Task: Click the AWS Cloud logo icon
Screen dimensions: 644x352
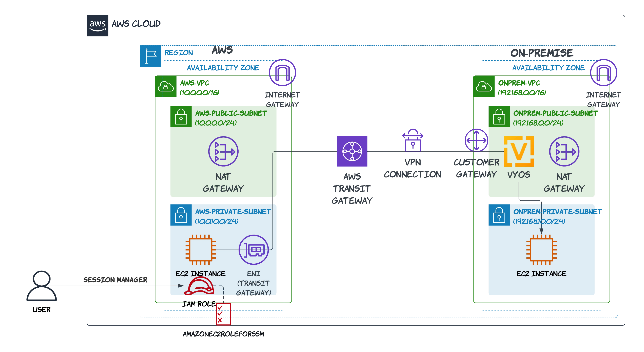Action: pyautogui.click(x=98, y=26)
